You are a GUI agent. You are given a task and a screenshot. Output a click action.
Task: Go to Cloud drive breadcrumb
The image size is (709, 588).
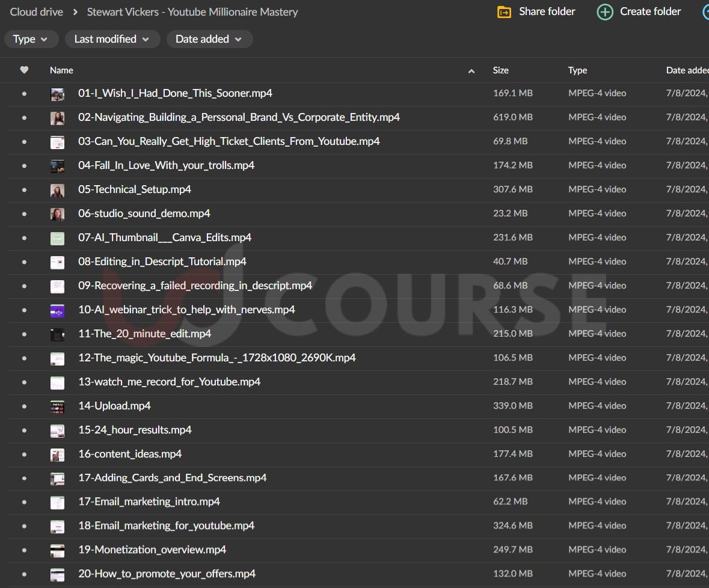click(36, 12)
